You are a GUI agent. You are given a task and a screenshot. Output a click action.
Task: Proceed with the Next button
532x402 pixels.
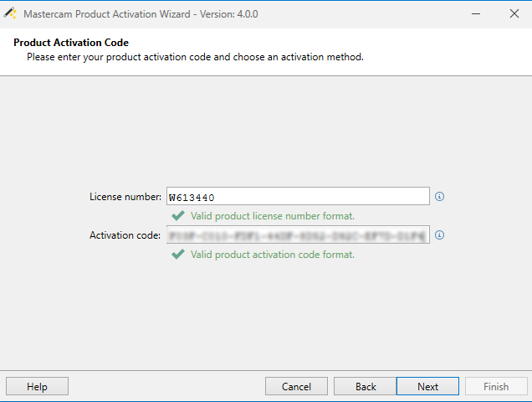click(427, 387)
